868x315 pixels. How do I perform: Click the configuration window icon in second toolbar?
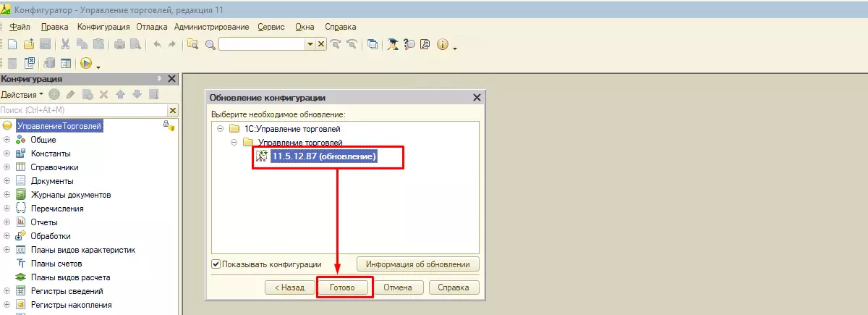(66, 63)
